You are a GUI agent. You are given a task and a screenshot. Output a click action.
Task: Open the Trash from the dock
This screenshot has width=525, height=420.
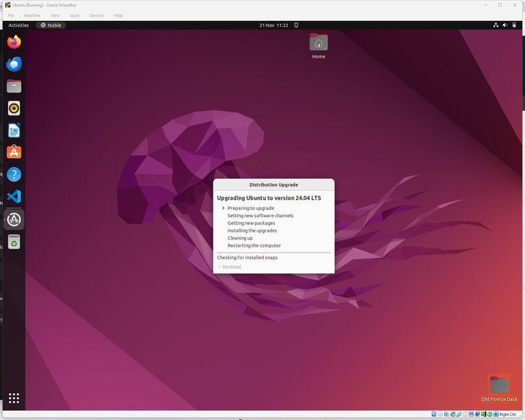point(14,242)
